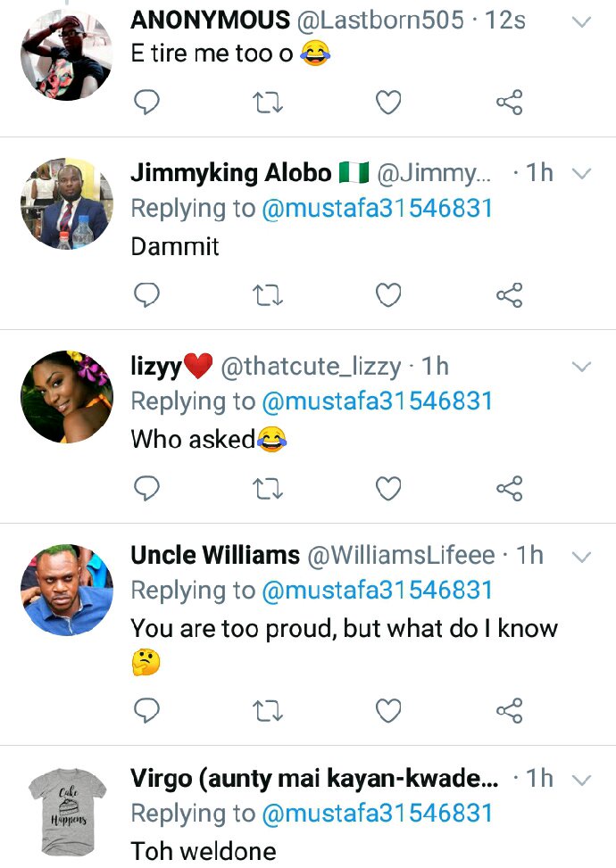Like ANONYMOUS's "E tire me too o" tweet
Image resolution: width=616 pixels, height=868 pixels.
click(388, 103)
